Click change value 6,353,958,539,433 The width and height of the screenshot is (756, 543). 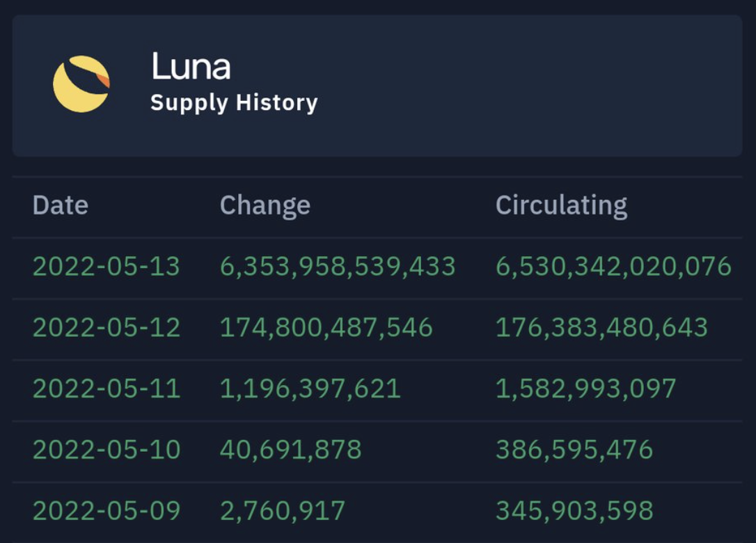point(338,267)
